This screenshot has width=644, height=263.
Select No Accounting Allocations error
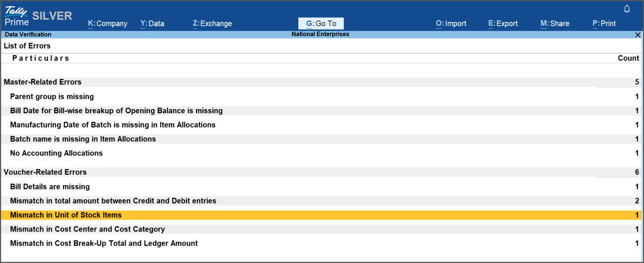56,153
